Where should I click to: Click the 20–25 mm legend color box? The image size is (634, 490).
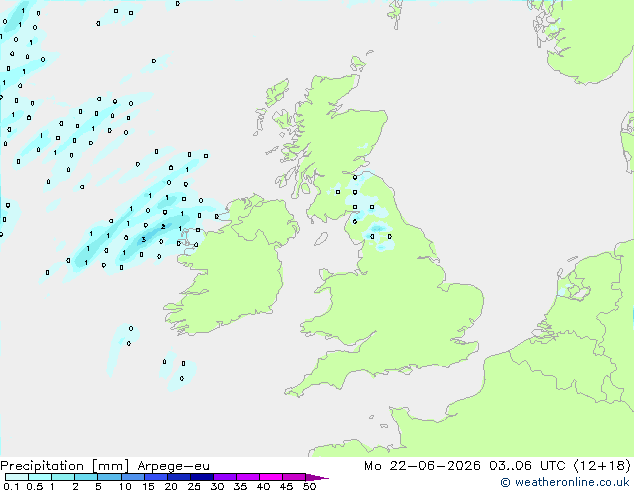(x=179, y=477)
